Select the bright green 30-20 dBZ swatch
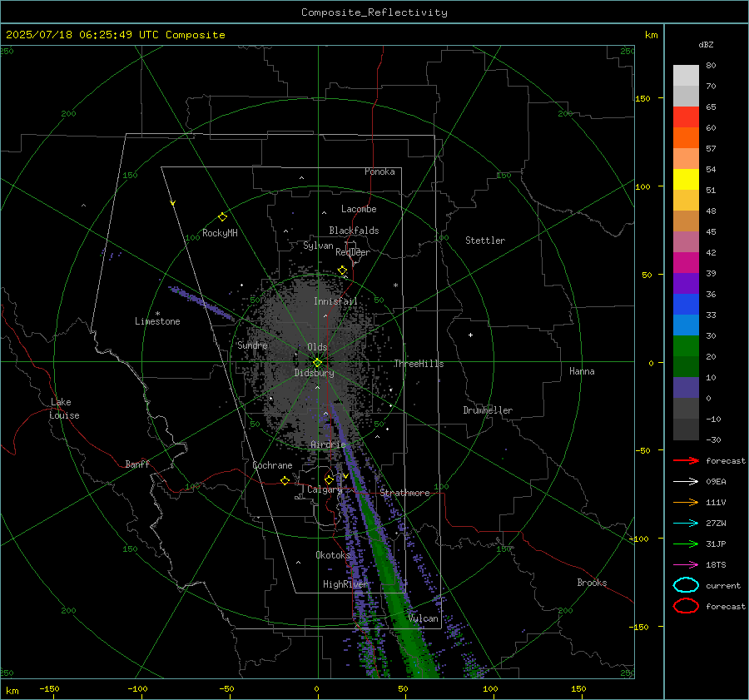 [686, 345]
